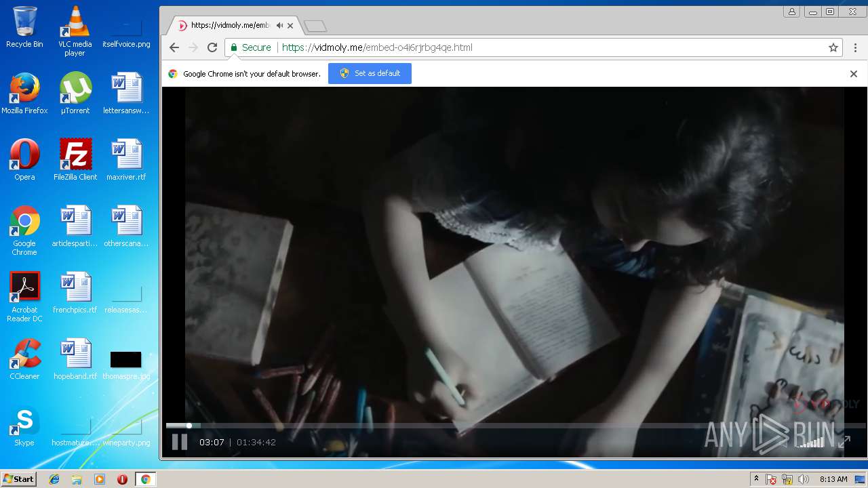Click the total duration 01:34:42 text

pos(256,443)
